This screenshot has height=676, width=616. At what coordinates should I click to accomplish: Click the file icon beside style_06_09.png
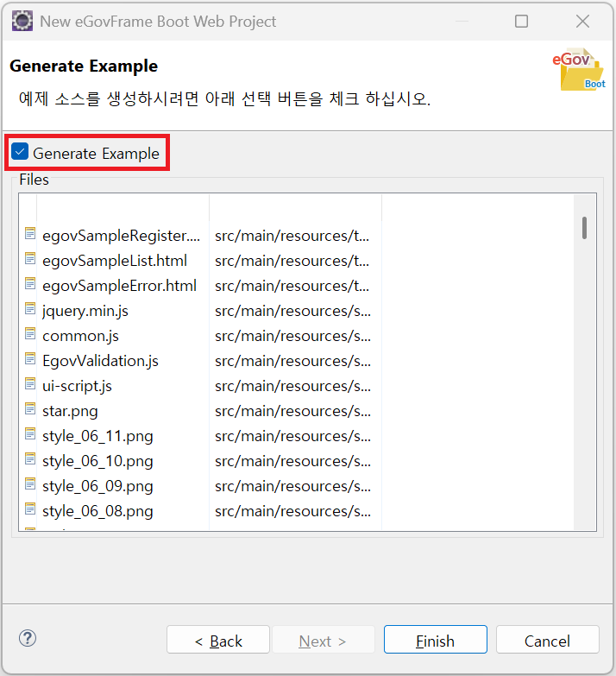(x=30, y=483)
